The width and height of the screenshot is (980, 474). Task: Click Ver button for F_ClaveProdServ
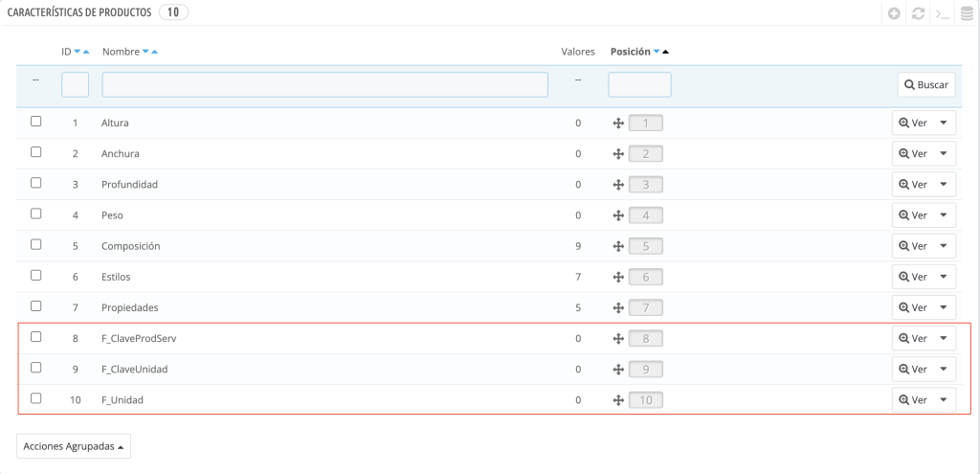tap(912, 338)
